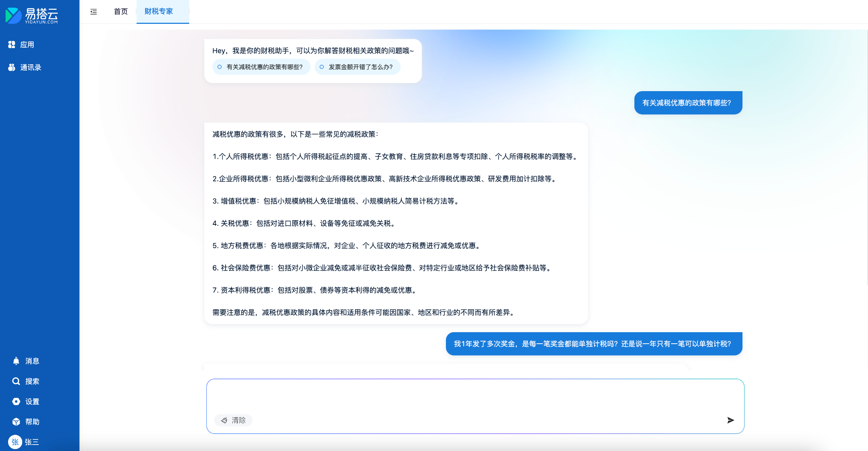
Task: Choose suggestion 发票金额开错了怎么办?
Action: pos(357,67)
